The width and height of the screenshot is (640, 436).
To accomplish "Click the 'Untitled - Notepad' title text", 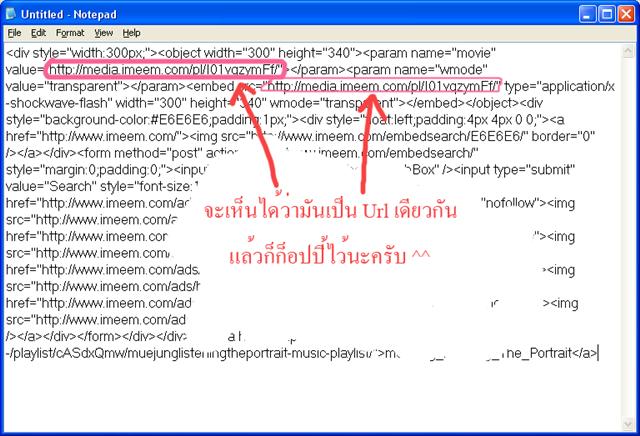I will (x=69, y=15).
